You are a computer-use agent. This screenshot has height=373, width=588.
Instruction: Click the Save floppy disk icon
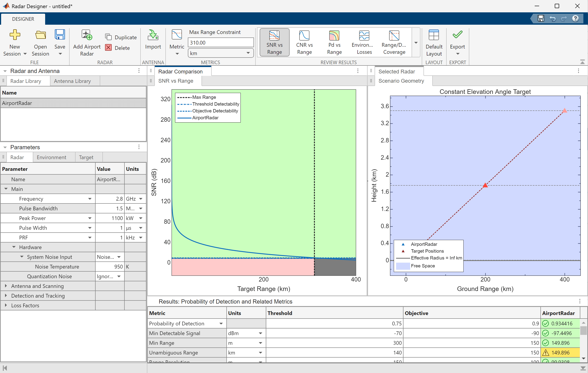60,35
